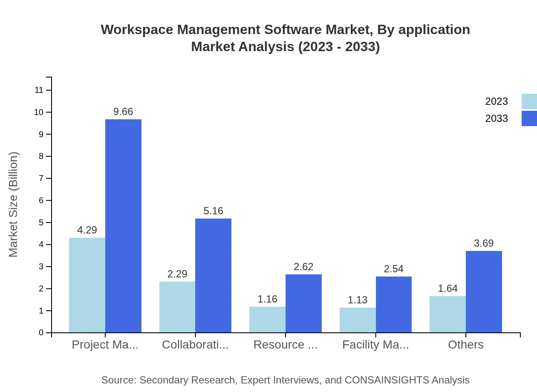The height and width of the screenshot is (392, 537).
Task: Click the 2.29 Collaboration bar
Action: (177, 306)
